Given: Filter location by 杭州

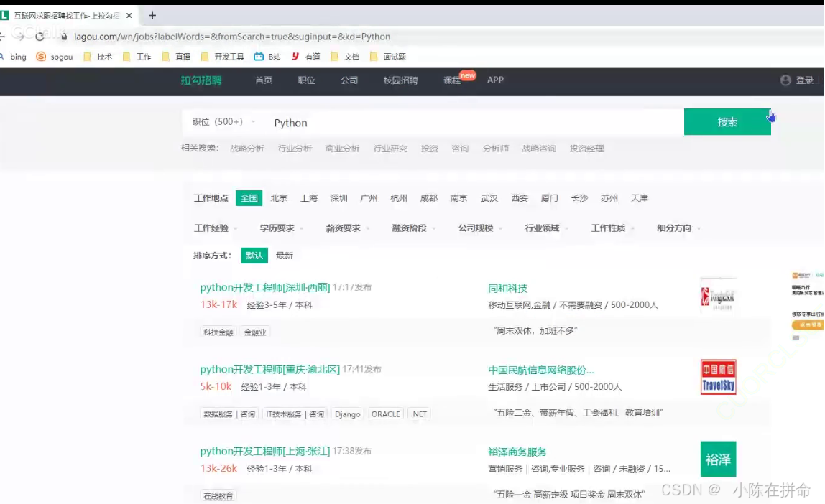Looking at the screenshot, I should click(399, 198).
